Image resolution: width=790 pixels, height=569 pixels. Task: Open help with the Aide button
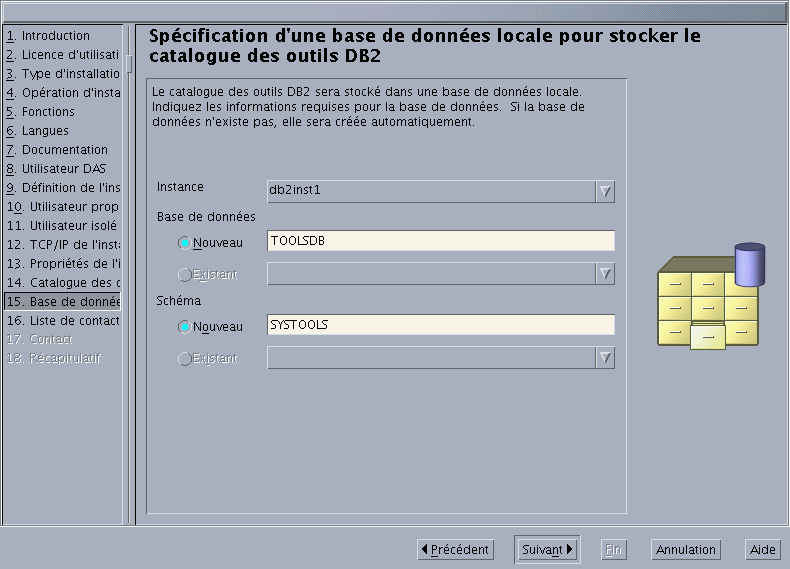(x=763, y=549)
